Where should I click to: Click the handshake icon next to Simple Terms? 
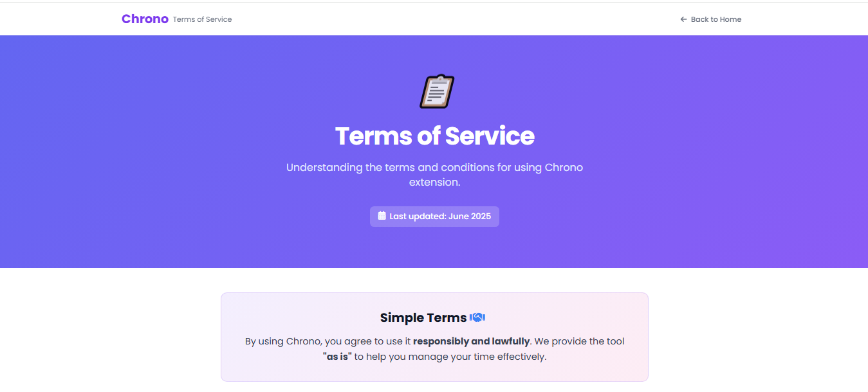pos(477,317)
